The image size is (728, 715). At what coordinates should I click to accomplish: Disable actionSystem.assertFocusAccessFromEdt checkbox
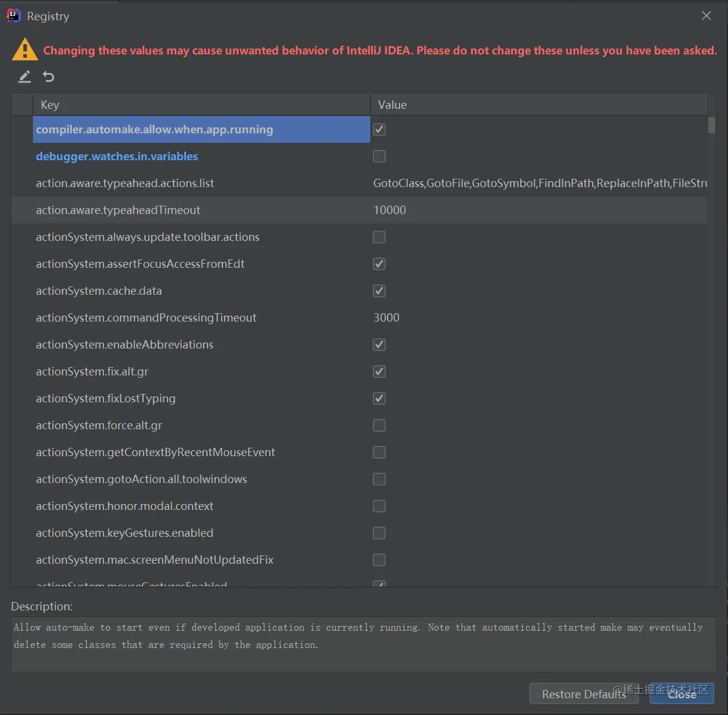pos(379,264)
